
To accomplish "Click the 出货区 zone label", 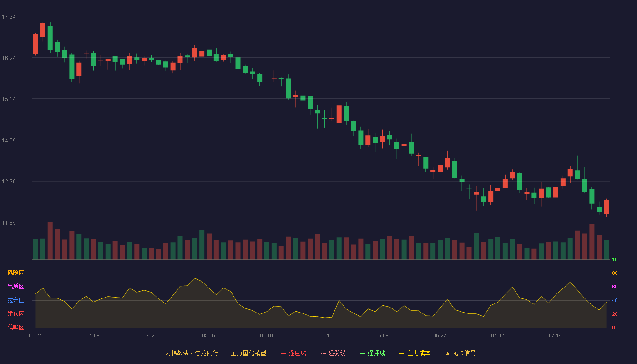I will [x=15, y=287].
